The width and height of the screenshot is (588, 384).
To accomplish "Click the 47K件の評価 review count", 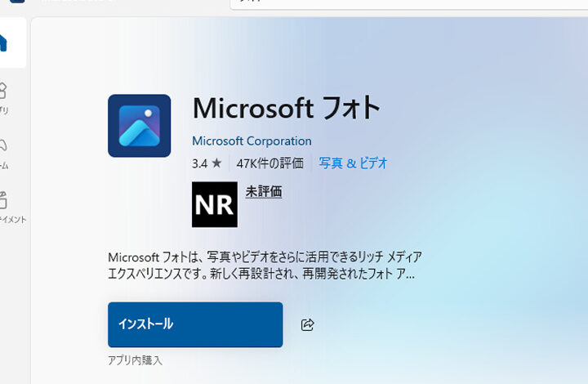I will 270,163.
